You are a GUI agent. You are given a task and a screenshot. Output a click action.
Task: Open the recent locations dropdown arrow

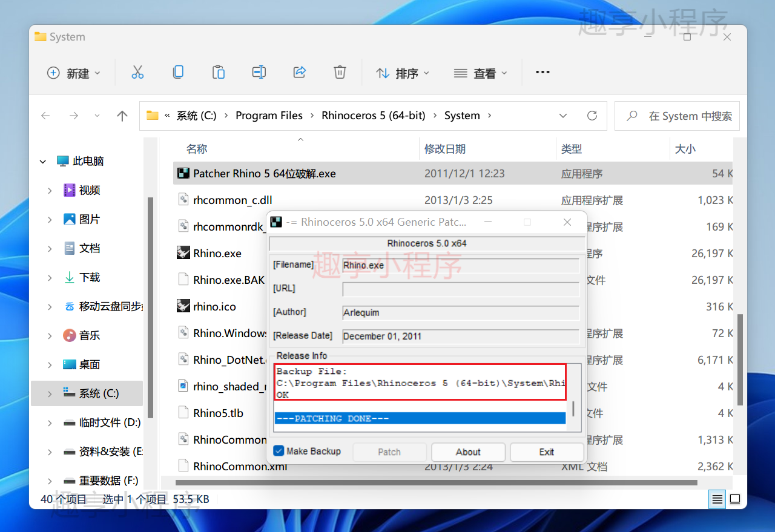point(97,116)
